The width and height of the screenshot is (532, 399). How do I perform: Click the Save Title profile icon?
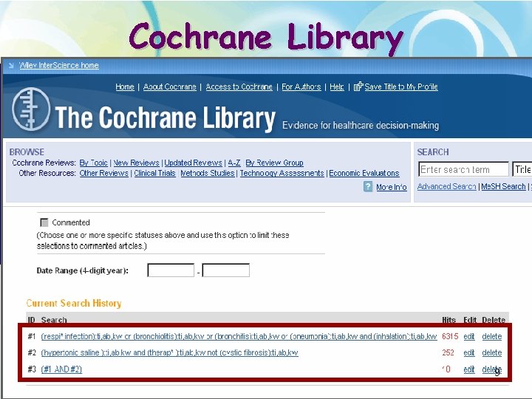(358, 86)
